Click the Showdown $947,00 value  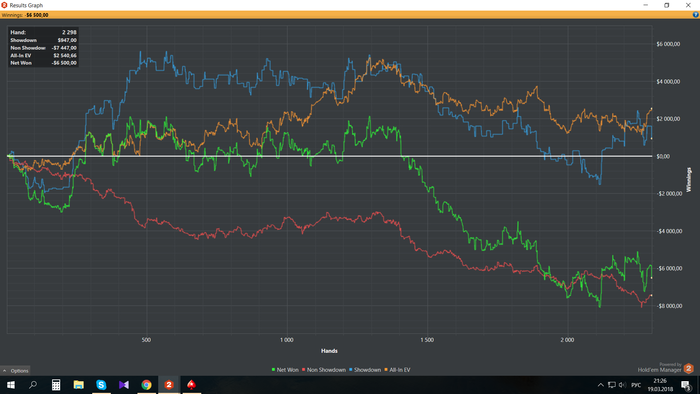point(67,40)
